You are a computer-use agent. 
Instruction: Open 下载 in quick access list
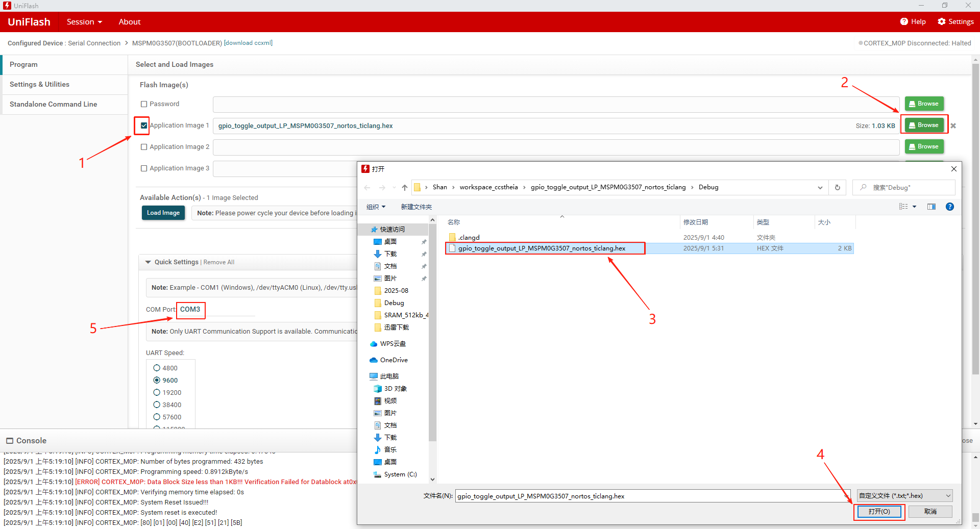[390, 254]
